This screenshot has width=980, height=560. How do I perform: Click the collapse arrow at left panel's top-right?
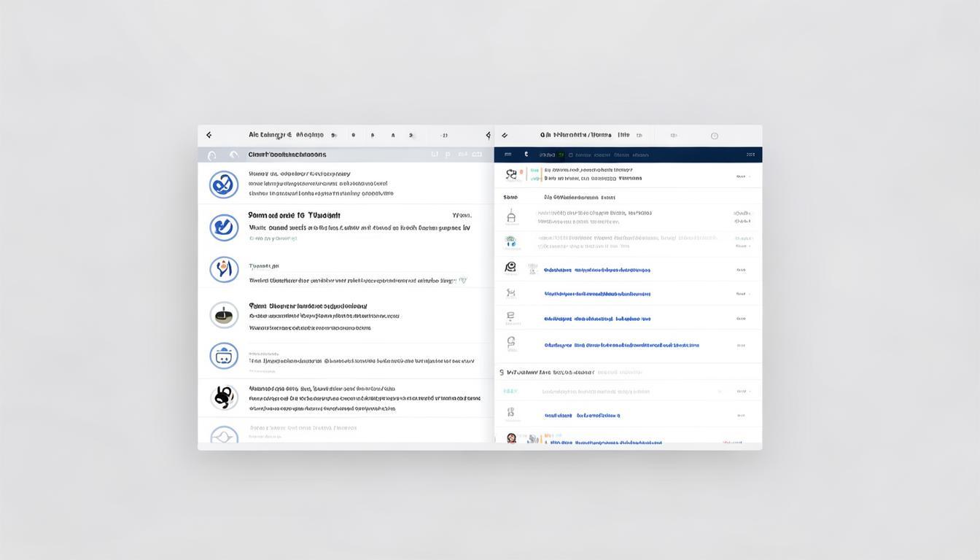[488, 135]
